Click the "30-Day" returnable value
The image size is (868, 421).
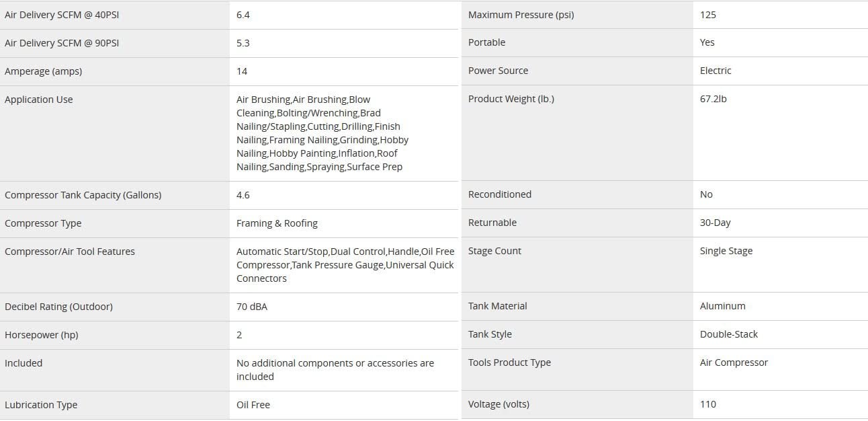715,223
